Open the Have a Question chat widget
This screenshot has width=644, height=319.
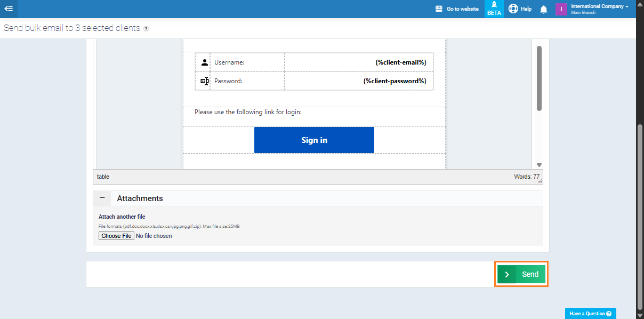[591, 313]
